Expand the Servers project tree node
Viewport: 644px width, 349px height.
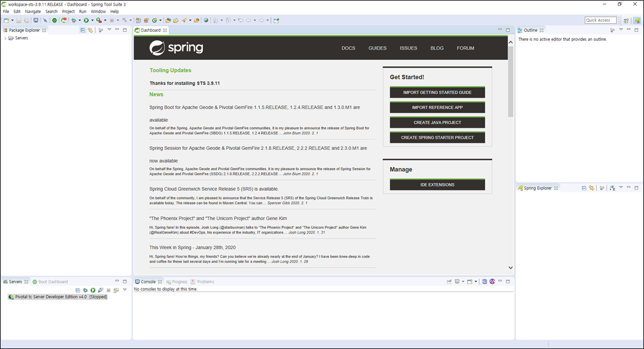pos(5,38)
